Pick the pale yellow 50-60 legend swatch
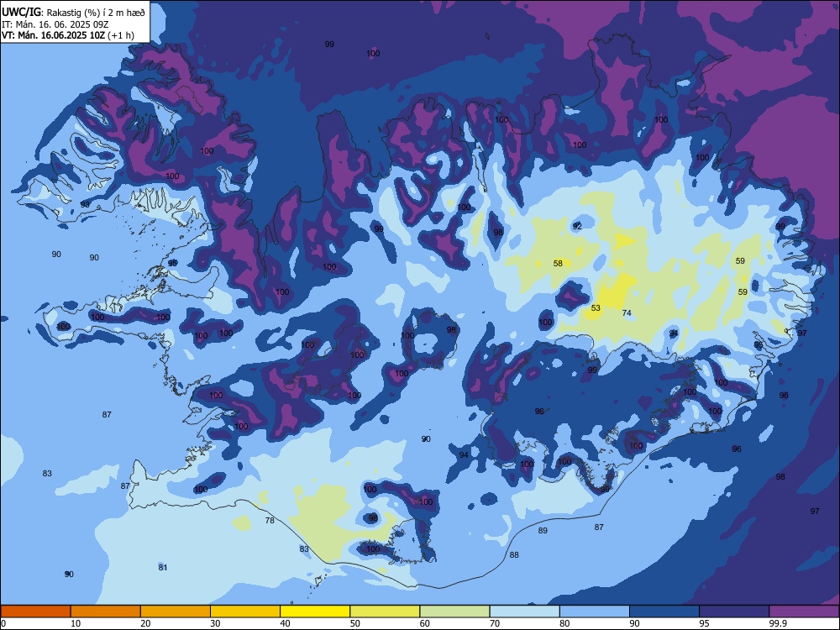 coord(386,612)
